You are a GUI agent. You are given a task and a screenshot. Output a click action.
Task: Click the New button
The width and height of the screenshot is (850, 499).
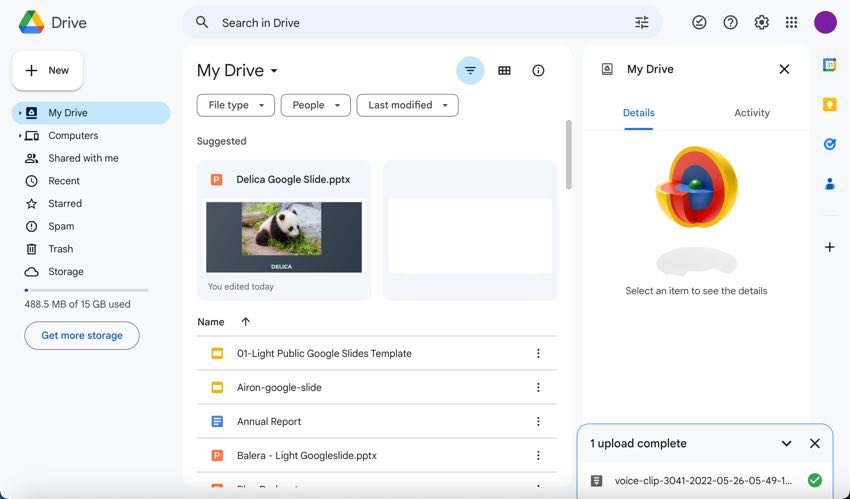[x=47, y=70]
